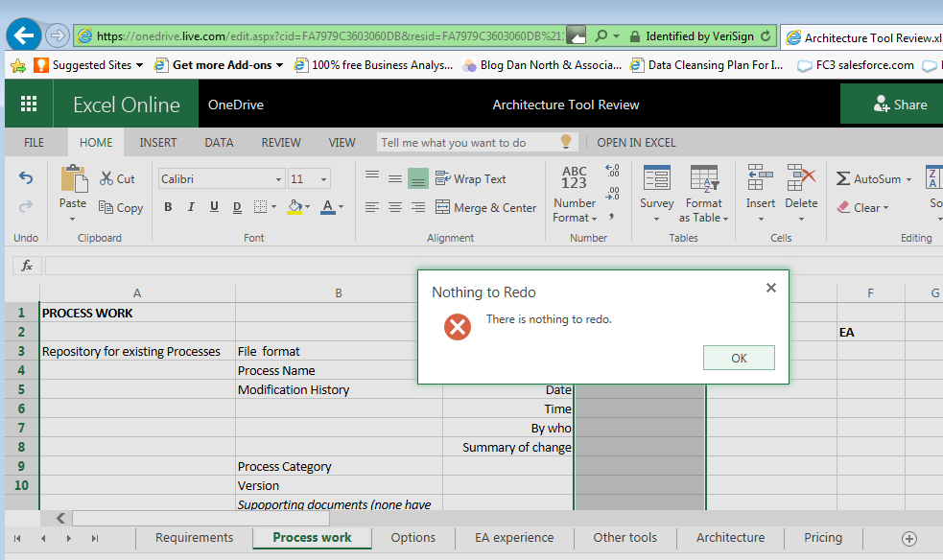The image size is (943, 560).
Task: Switch to the INSERT ribbon tab
Action: click(157, 141)
